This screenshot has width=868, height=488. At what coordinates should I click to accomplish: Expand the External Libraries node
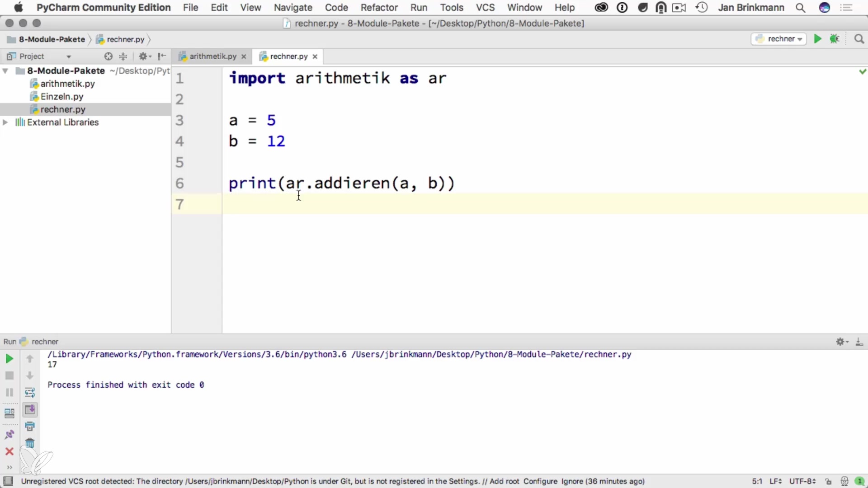5,122
